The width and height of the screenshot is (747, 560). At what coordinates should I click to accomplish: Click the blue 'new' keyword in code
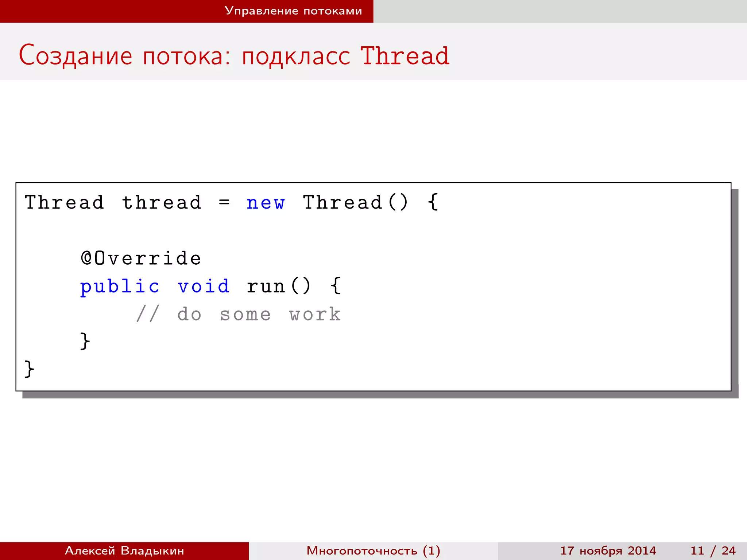coord(265,203)
